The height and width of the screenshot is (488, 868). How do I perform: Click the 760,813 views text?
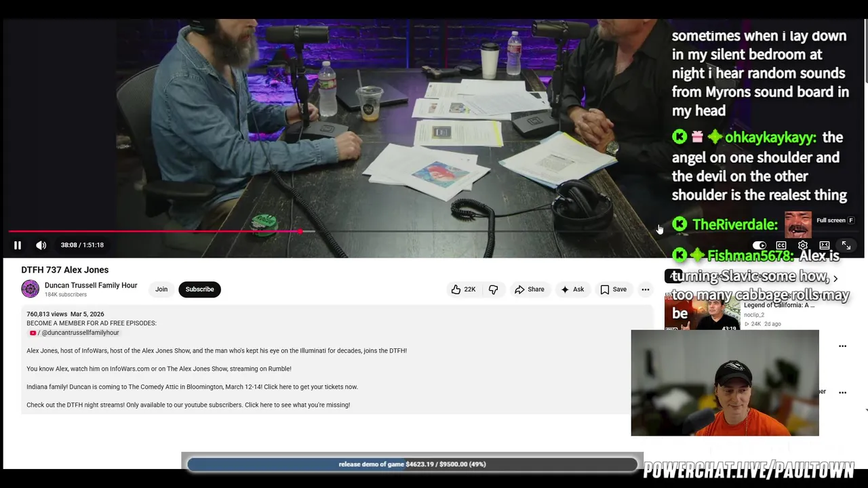[47, 314]
